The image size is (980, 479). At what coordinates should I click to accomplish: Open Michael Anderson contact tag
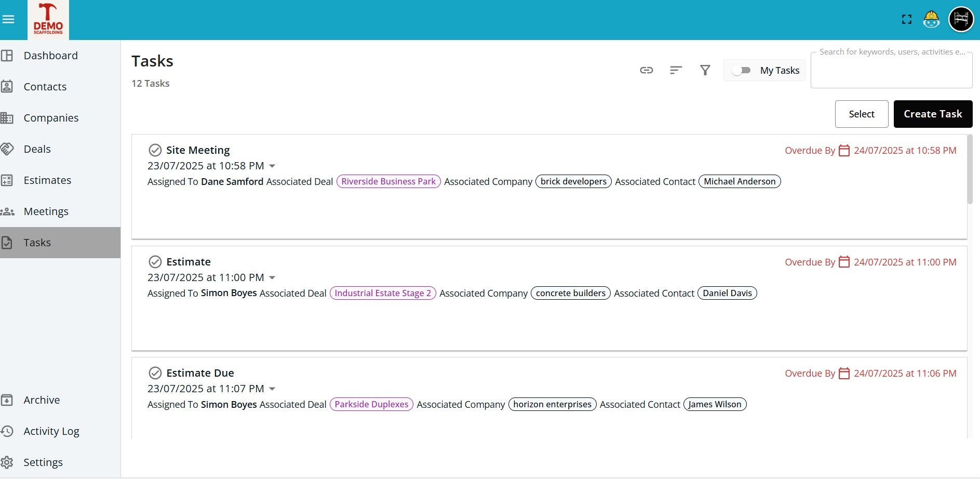pyautogui.click(x=740, y=181)
